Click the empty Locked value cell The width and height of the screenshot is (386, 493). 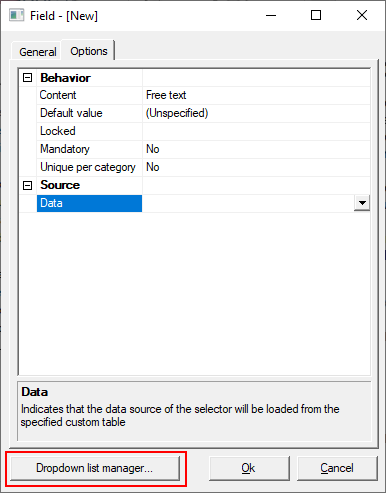pos(256,131)
